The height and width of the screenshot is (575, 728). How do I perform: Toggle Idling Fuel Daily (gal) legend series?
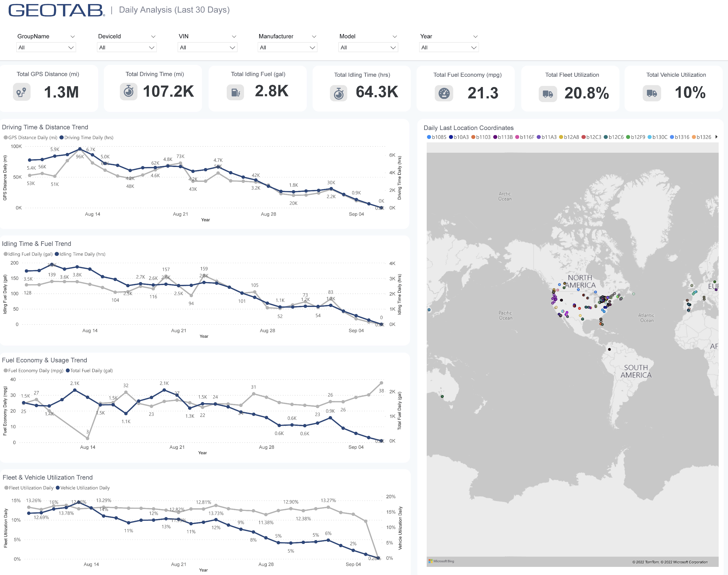[28, 254]
